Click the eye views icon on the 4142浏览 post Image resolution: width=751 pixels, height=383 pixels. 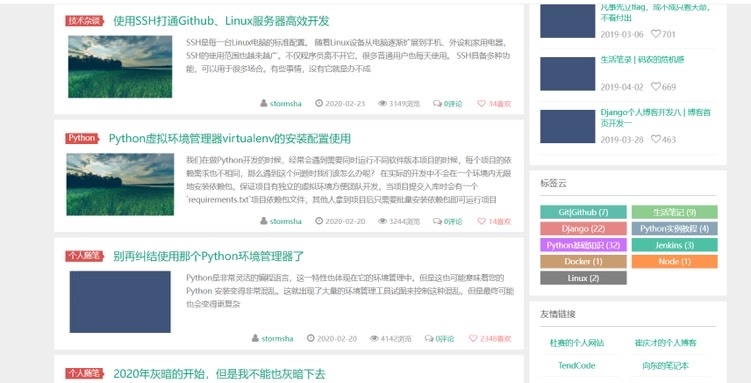point(374,338)
